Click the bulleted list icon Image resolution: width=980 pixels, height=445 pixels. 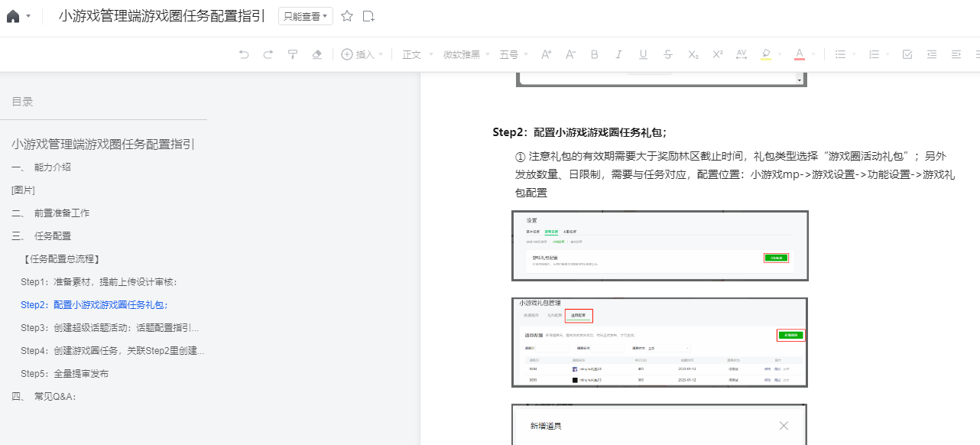pyautogui.click(x=840, y=54)
